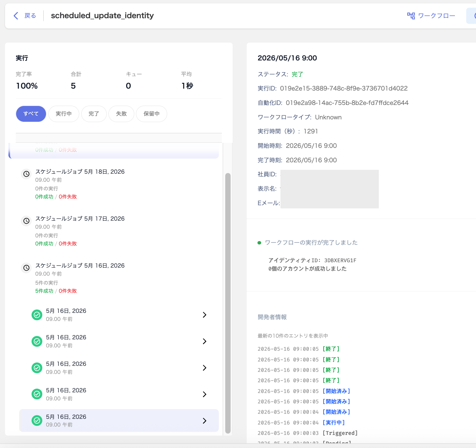Screen dimensions: 476x448
Task: Select the 失敗 filter tab
Action: pos(122,114)
